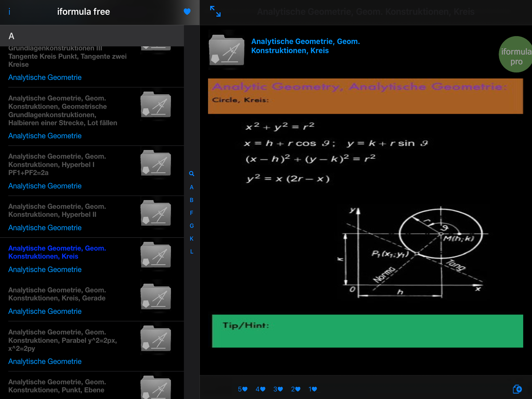532x399 pixels.
Task: Rate formula with 5 hearts
Action: click(x=242, y=389)
